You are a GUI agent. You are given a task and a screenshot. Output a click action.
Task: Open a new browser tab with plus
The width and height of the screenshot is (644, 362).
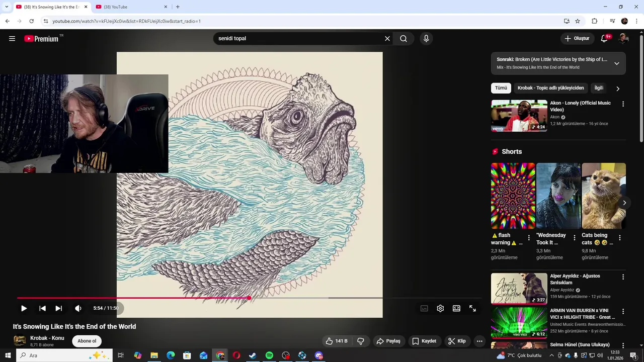coord(178,7)
